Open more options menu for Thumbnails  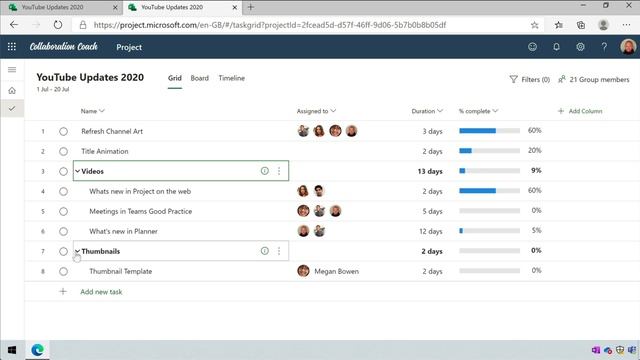tap(279, 251)
